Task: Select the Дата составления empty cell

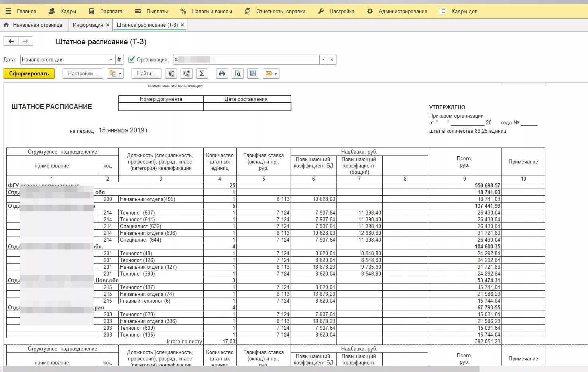Action: tap(247, 107)
